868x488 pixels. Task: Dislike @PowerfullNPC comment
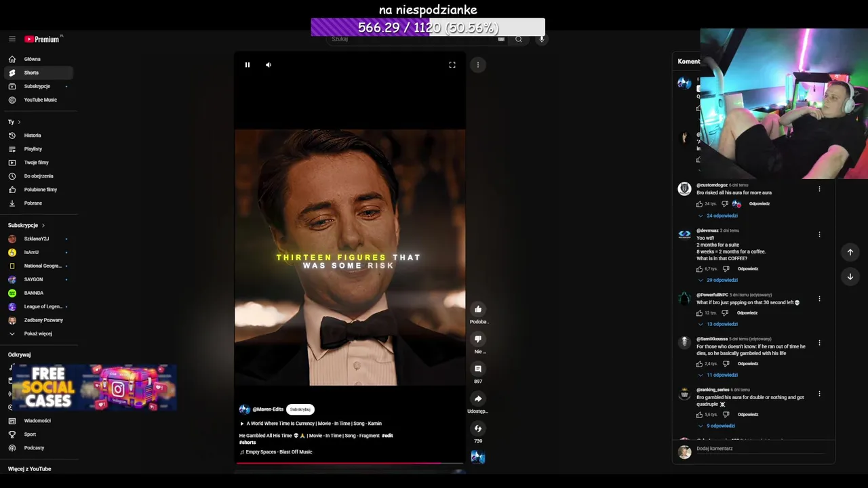[x=725, y=313]
